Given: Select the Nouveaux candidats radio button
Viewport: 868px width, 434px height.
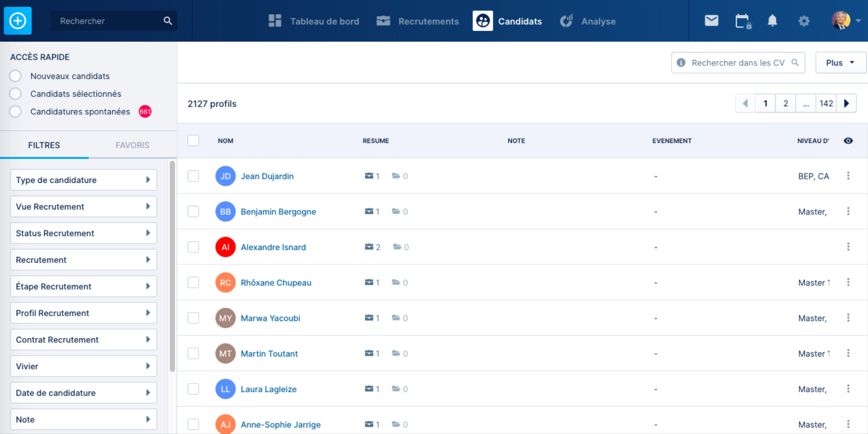Looking at the screenshot, I should point(15,76).
